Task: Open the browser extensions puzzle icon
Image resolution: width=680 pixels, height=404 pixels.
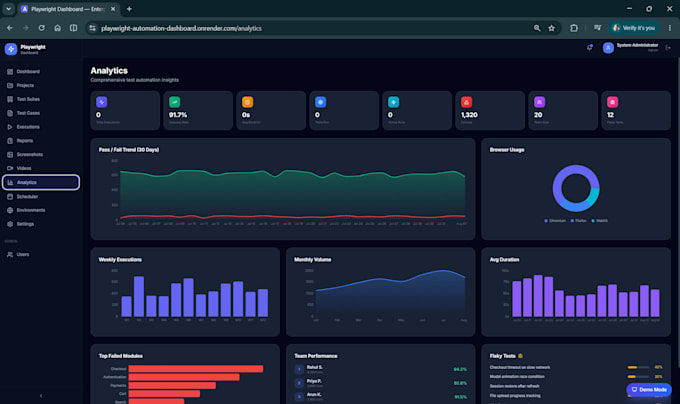Action: [574, 28]
